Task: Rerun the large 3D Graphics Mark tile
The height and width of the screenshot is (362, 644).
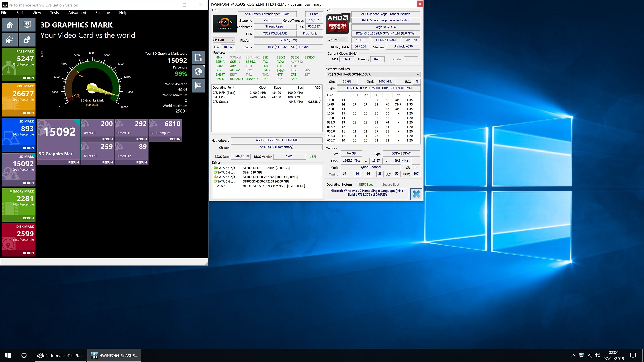Action: (x=73, y=163)
